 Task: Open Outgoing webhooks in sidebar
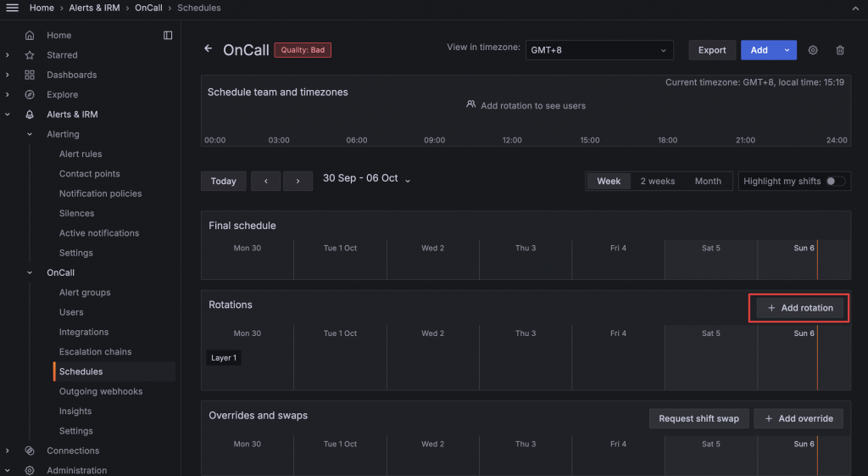pos(101,391)
